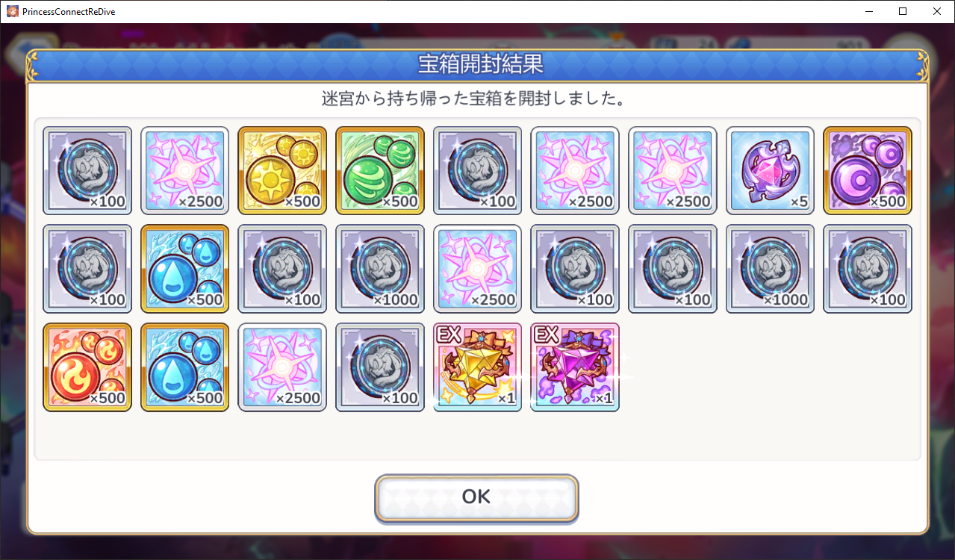Click the pink crystal amulet ×5 item

pyautogui.click(x=770, y=171)
